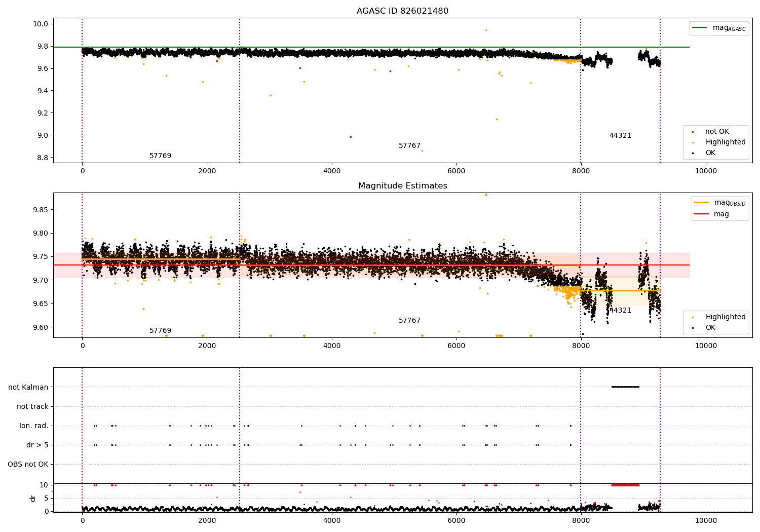
Task: Click the 57767 label in the middle plot
Action: [x=409, y=321]
